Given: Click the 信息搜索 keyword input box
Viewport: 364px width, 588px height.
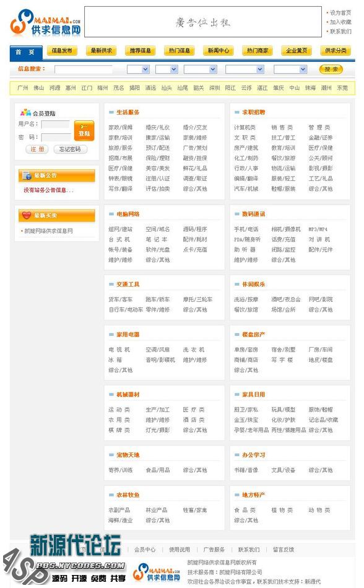Looking at the screenshot, I should click(x=83, y=69).
